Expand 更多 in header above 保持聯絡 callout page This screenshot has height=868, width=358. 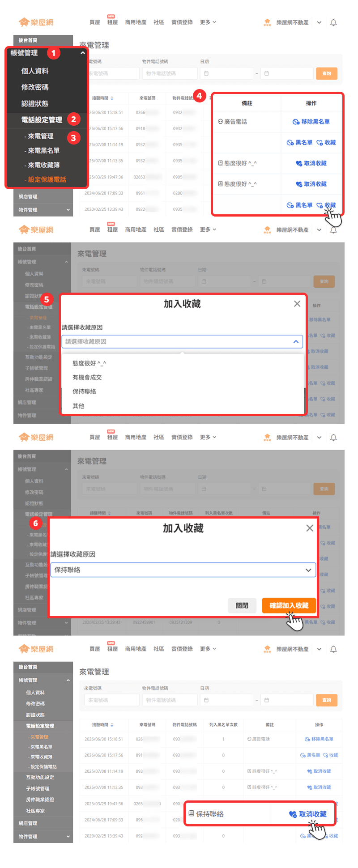click(x=208, y=649)
